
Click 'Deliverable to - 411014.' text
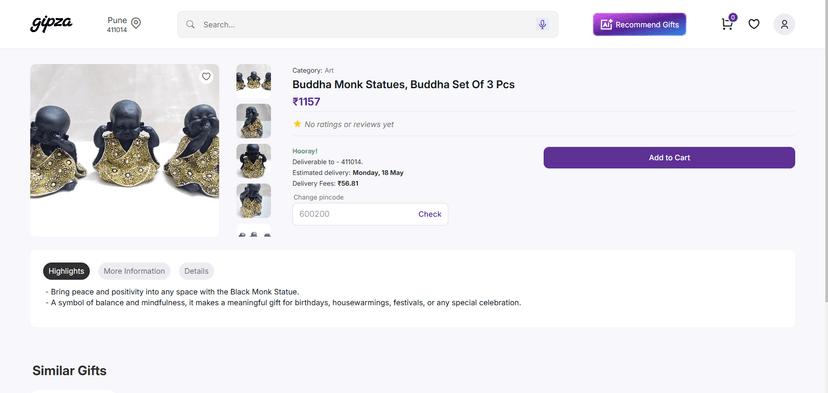tap(328, 162)
